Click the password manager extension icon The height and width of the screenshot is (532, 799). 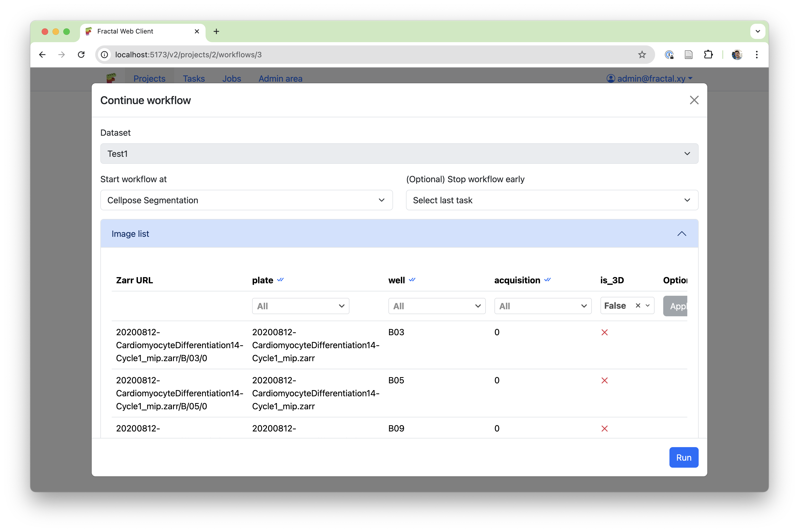coord(669,55)
